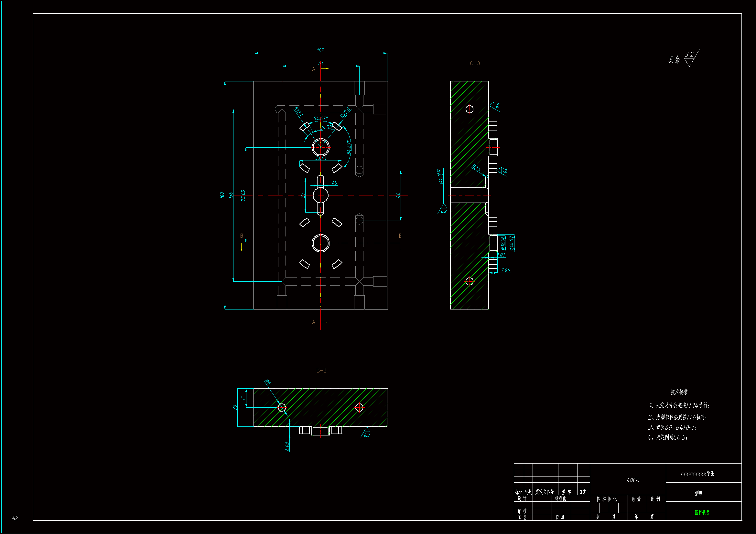
Task: Click the 6.03 dimension in B-B view
Action: coord(287,446)
